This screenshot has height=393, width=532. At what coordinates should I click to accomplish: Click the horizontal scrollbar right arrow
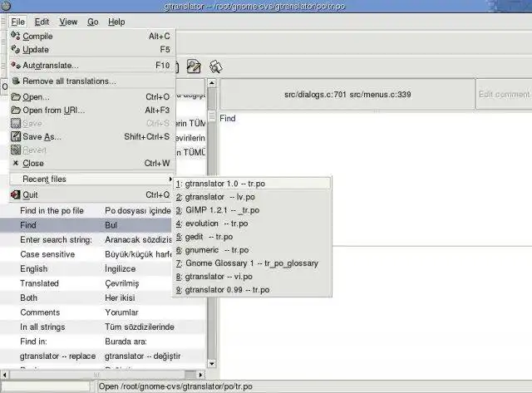pos(201,375)
